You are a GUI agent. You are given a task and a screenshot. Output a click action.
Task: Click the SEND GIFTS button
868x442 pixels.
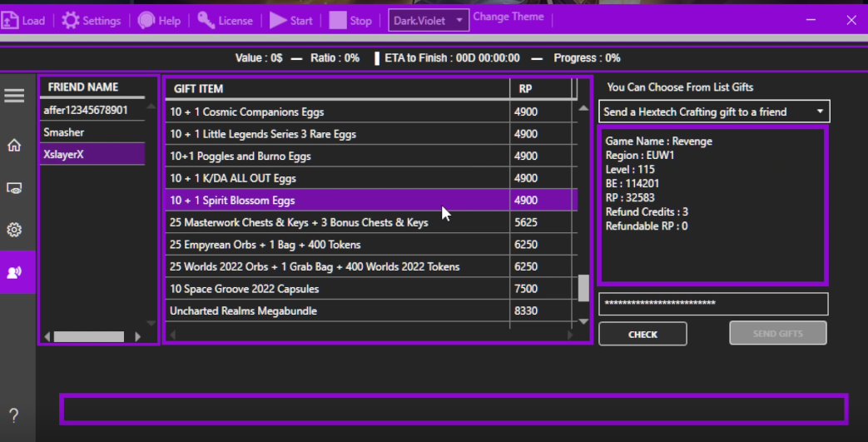(778, 333)
